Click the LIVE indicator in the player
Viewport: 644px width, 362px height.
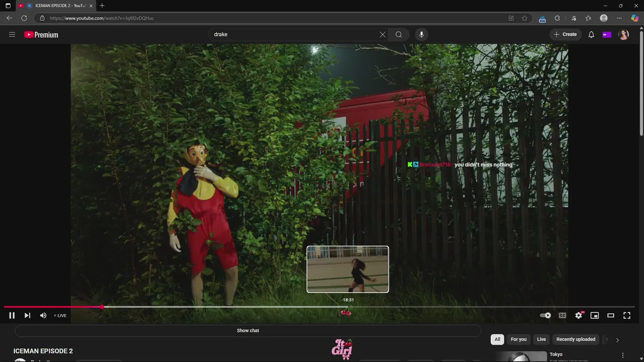click(60, 316)
